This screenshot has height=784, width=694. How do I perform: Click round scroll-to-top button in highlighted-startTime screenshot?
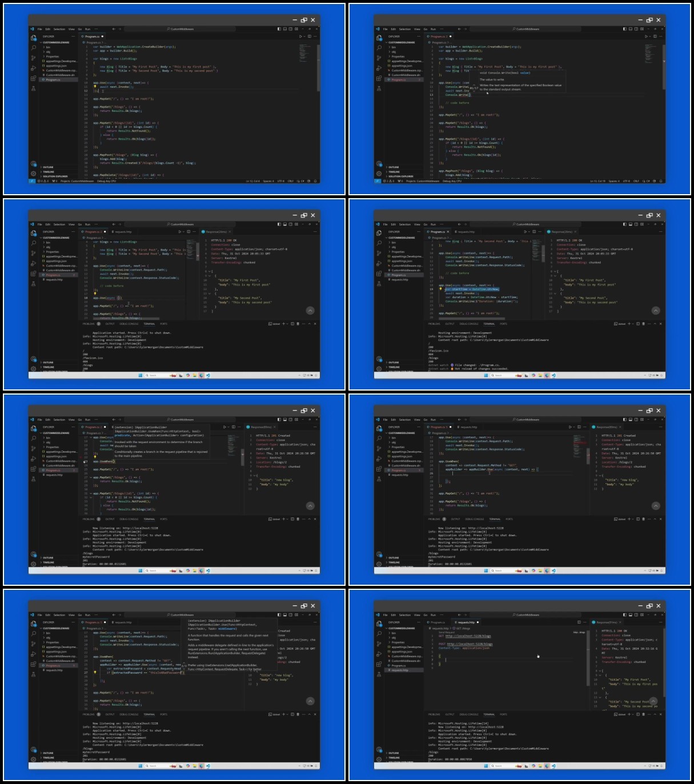tap(656, 311)
